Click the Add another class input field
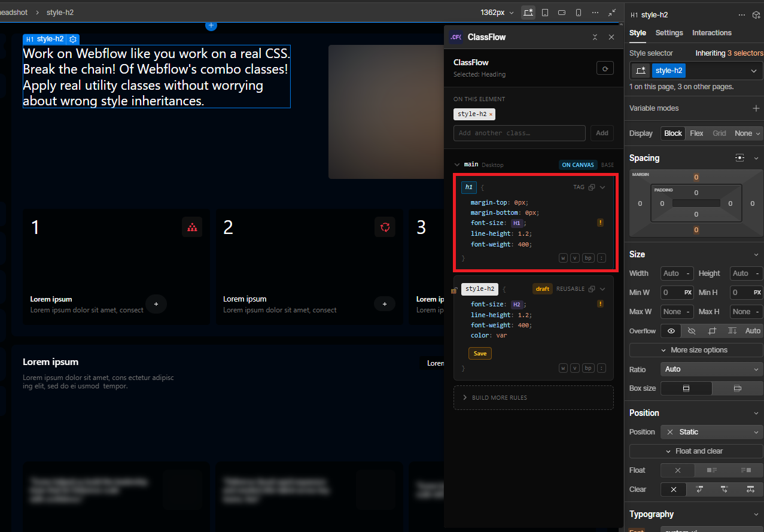764x532 pixels. tap(519, 133)
